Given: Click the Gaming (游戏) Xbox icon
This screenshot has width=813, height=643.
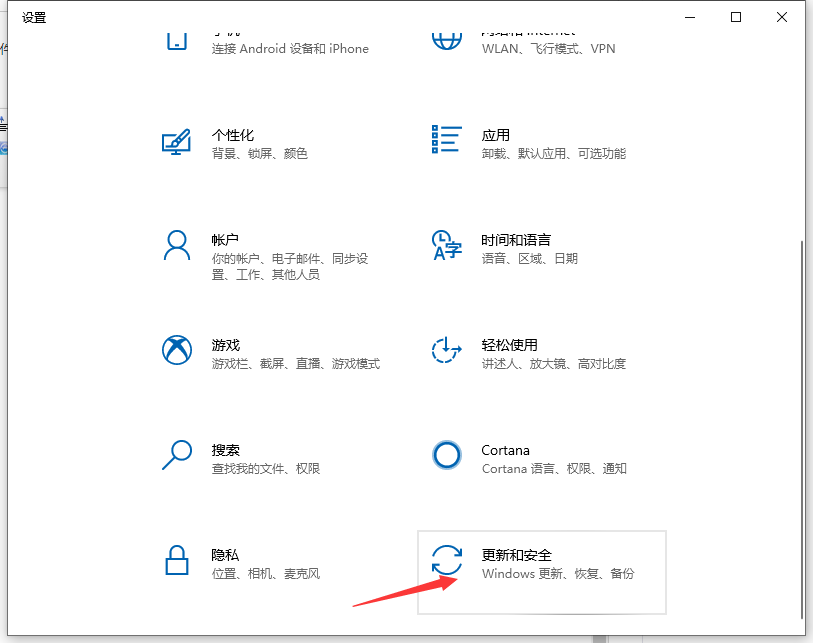Looking at the screenshot, I should 176,349.
